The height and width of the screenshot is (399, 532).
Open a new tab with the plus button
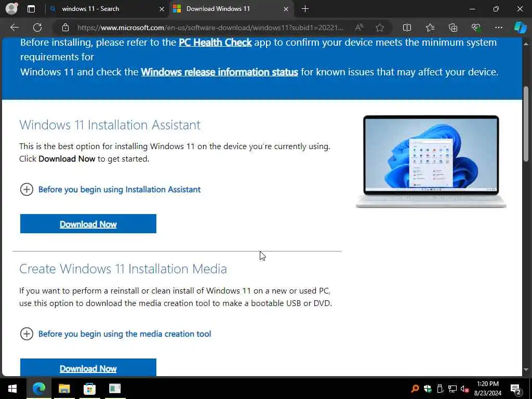pyautogui.click(x=305, y=9)
